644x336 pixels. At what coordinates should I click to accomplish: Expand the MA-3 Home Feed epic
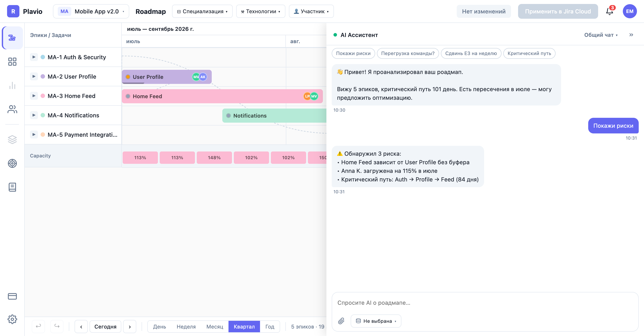[34, 96]
